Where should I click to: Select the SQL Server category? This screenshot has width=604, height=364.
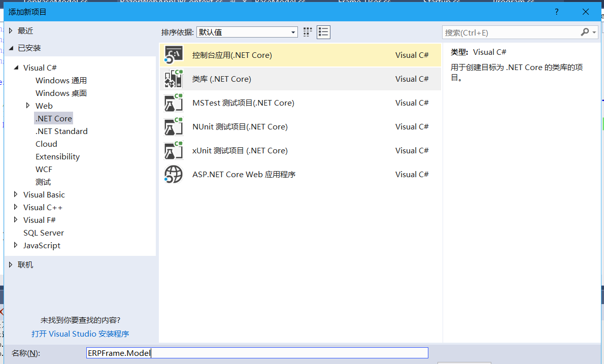click(x=44, y=233)
